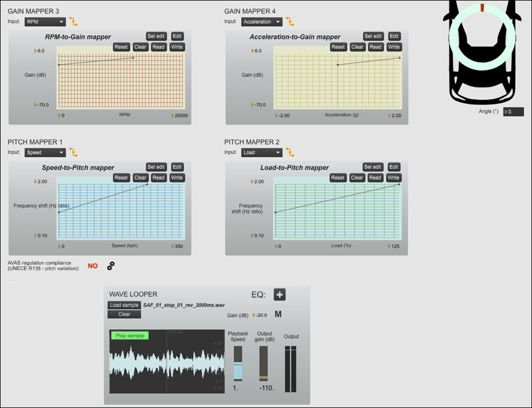This screenshot has width=532, height=408.
Task: Click Edit in Acceleration-to-Gain mapper
Action: [394, 36]
